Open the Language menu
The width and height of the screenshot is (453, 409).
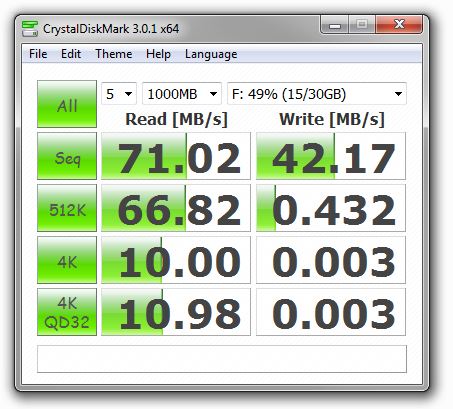click(211, 54)
